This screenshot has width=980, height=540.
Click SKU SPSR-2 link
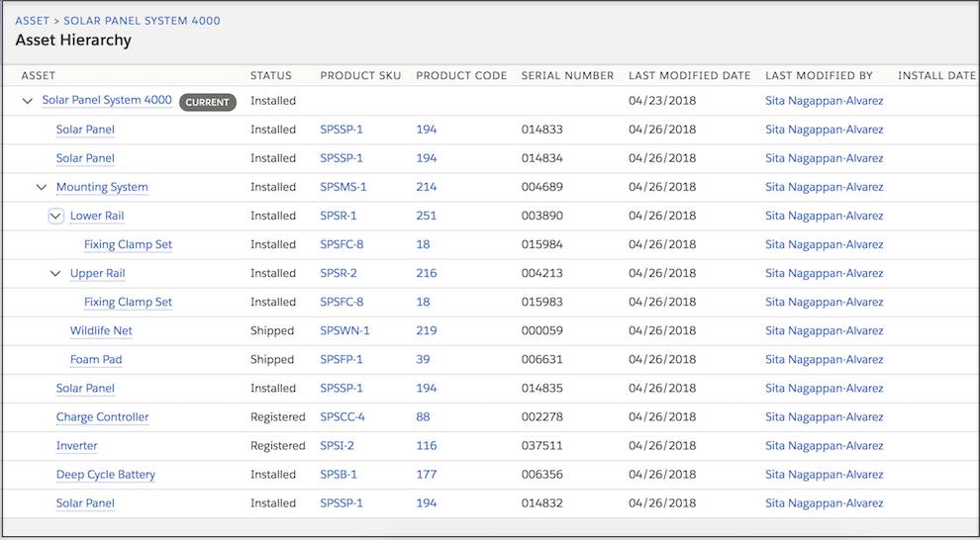(x=339, y=273)
